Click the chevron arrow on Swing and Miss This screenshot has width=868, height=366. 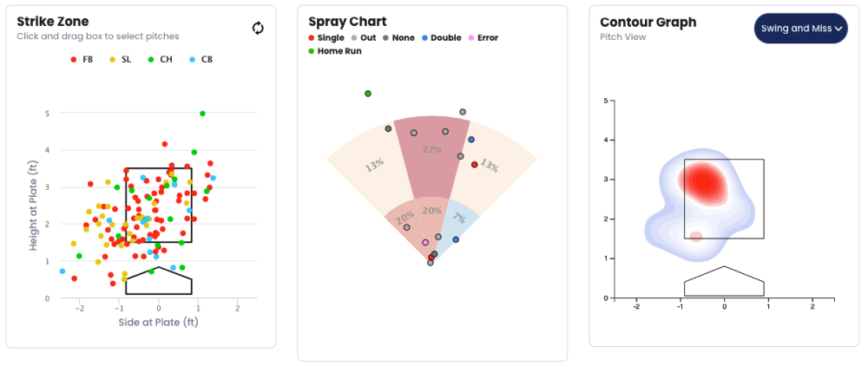coord(839,29)
